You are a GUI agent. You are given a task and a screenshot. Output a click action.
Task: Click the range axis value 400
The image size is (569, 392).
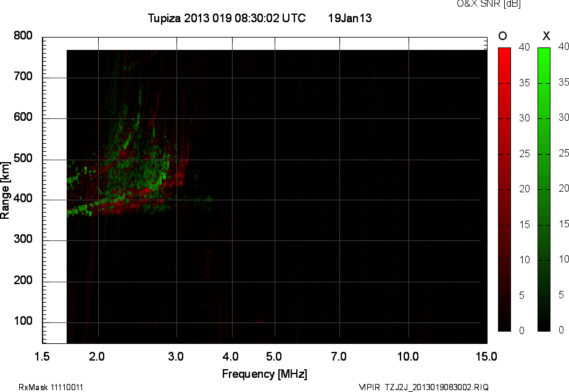23,198
